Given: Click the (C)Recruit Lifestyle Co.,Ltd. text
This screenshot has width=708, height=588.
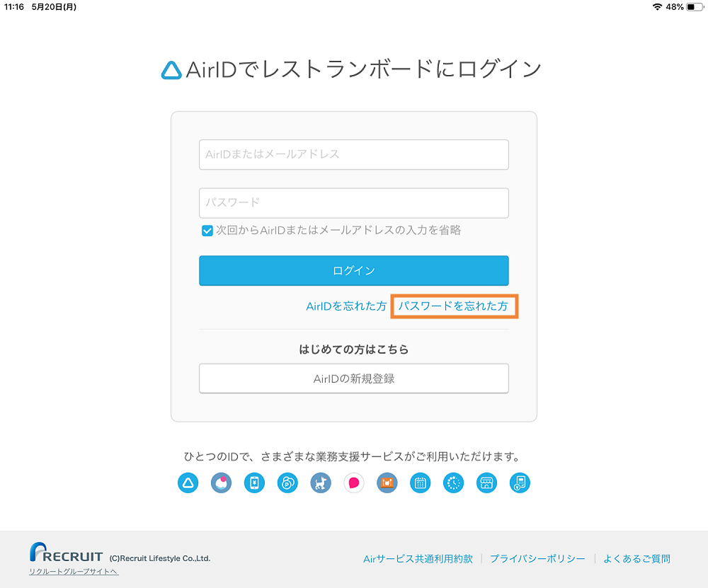Looking at the screenshot, I should tap(160, 558).
